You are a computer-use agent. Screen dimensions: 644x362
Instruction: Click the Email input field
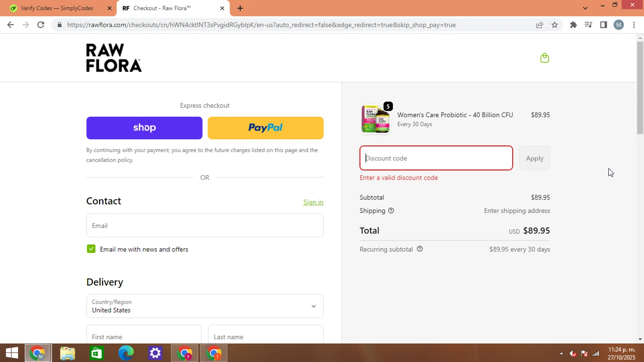(205, 225)
